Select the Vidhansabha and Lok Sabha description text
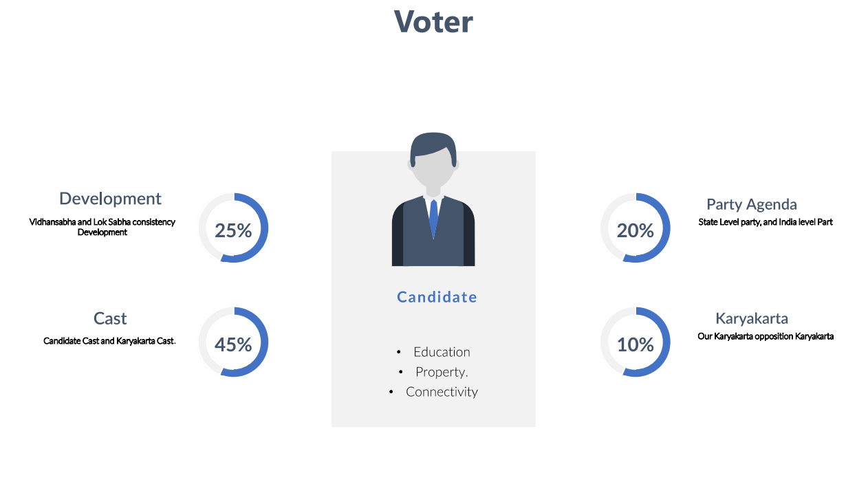The height and width of the screenshot is (495, 868). click(102, 227)
